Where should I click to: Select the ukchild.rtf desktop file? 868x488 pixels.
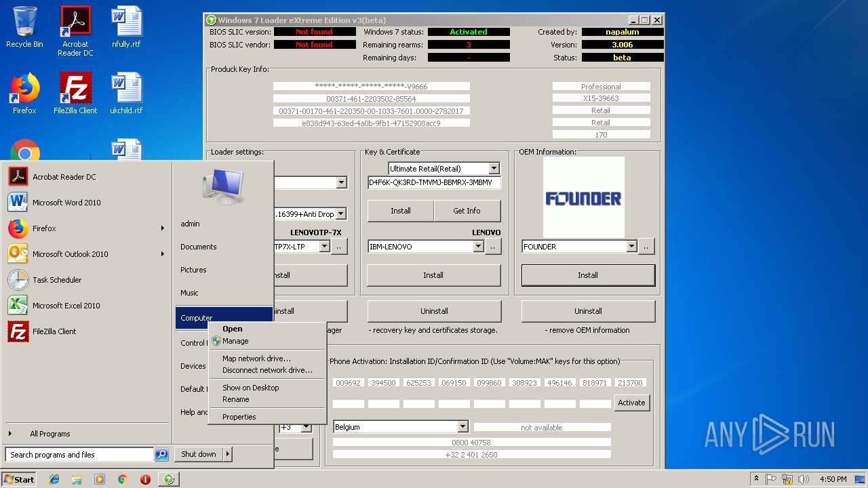[126, 94]
